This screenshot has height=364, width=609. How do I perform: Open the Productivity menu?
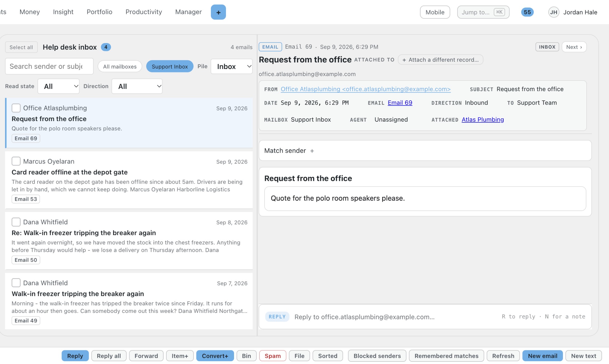pyautogui.click(x=144, y=12)
